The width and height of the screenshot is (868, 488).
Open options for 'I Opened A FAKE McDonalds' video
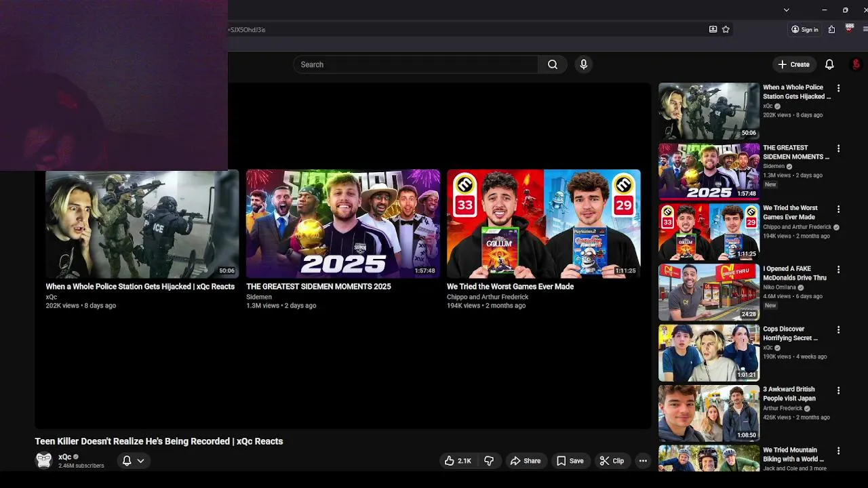point(838,269)
